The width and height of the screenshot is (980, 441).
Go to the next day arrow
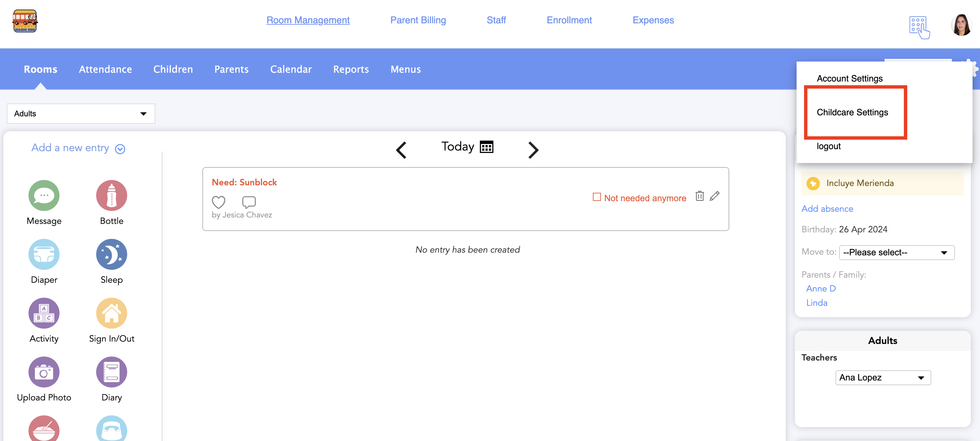pyautogui.click(x=533, y=150)
